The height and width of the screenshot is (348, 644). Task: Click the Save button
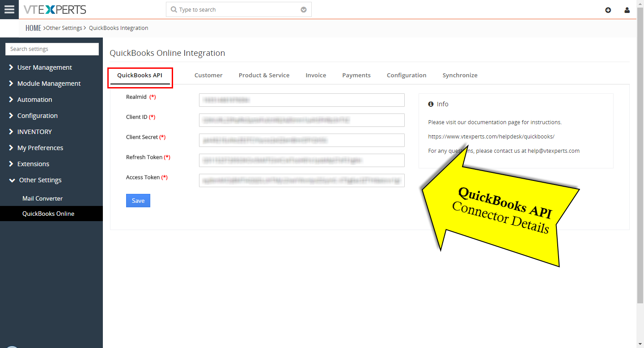click(x=138, y=201)
